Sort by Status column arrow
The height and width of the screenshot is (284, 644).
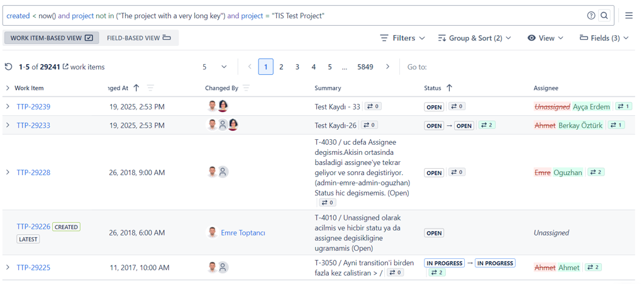pos(449,88)
